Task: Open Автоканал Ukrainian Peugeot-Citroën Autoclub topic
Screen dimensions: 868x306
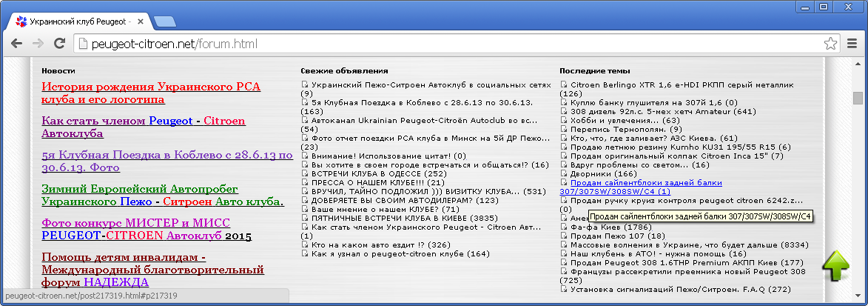Action: click(424, 120)
